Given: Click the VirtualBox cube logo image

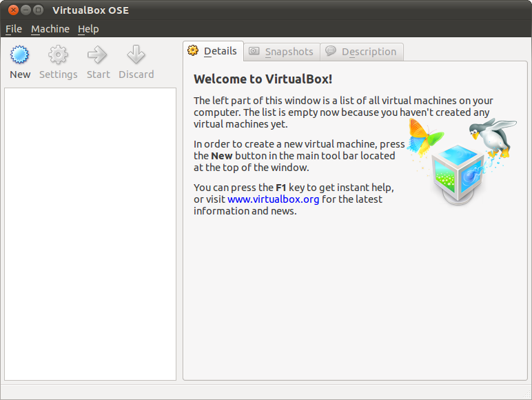Looking at the screenshot, I should [456, 172].
